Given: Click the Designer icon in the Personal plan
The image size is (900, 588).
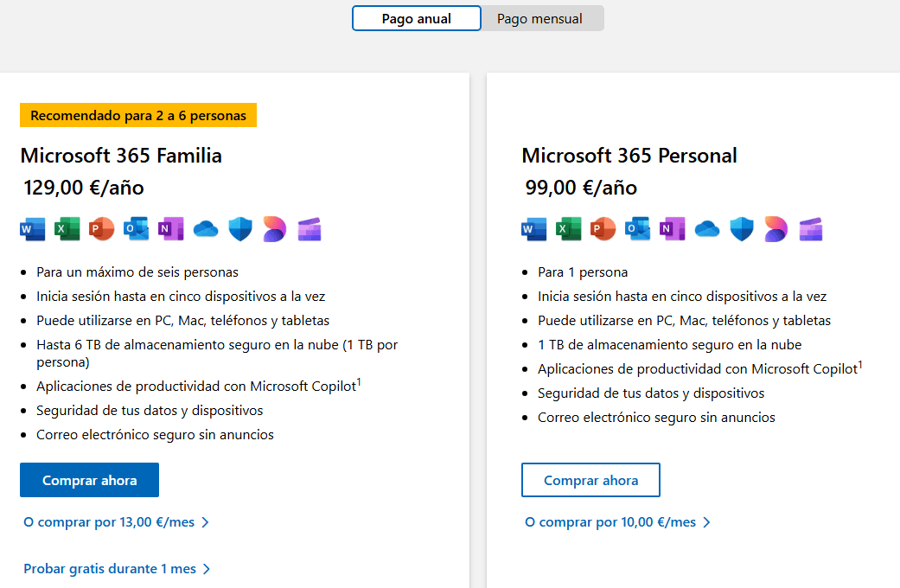Looking at the screenshot, I should pos(776,229).
